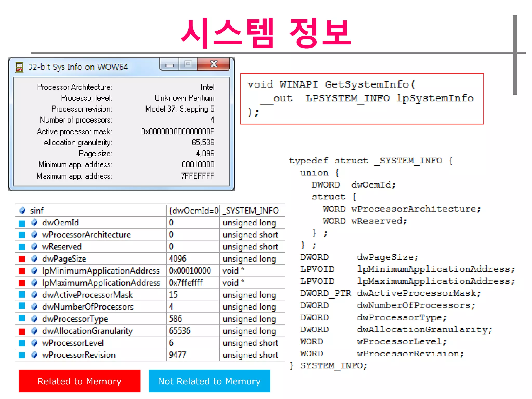Screen dimensions: 532x399
Task: Select the dwAllocationGranularity row name
Action: (88, 331)
